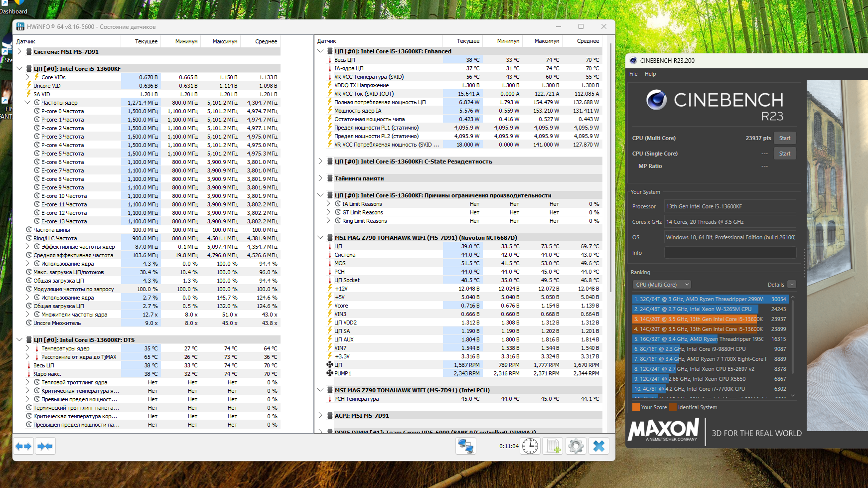Open the File menu in Cinebench
868x488 pixels.
pyautogui.click(x=633, y=74)
